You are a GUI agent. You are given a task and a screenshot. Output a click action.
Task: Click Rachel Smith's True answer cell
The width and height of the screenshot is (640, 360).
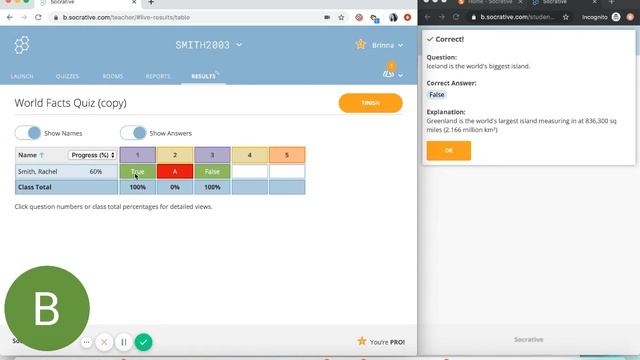(138, 172)
